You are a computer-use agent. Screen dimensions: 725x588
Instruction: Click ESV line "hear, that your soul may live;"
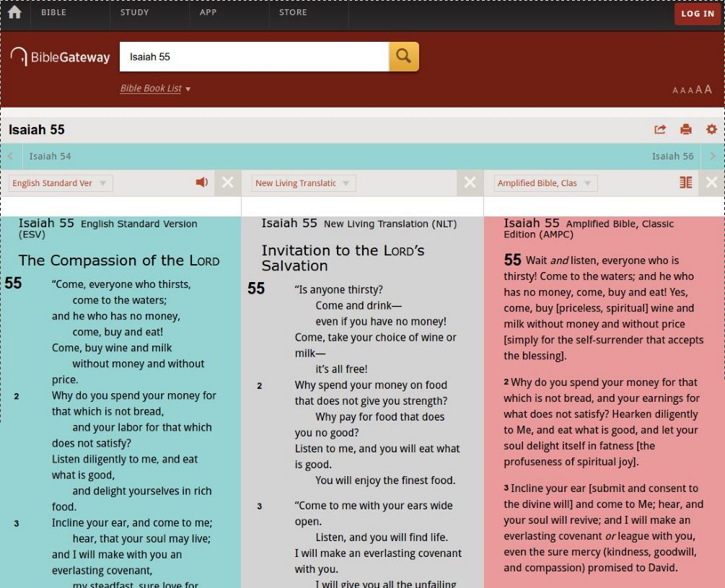coord(141,538)
